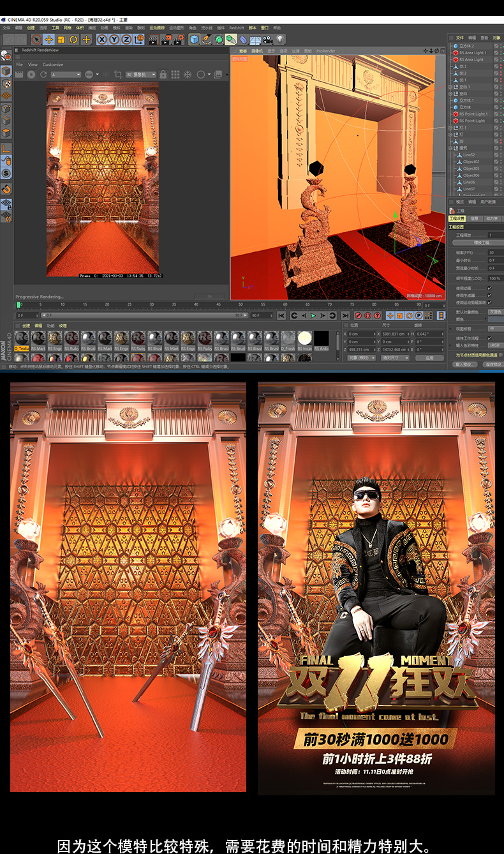Activate the Move tool in top toolbar
504x854 pixels.
(48, 40)
